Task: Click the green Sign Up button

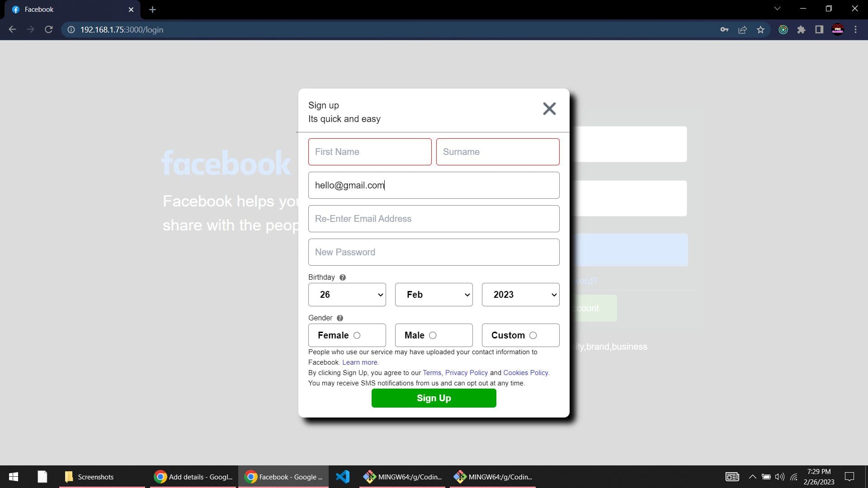Action: click(434, 398)
